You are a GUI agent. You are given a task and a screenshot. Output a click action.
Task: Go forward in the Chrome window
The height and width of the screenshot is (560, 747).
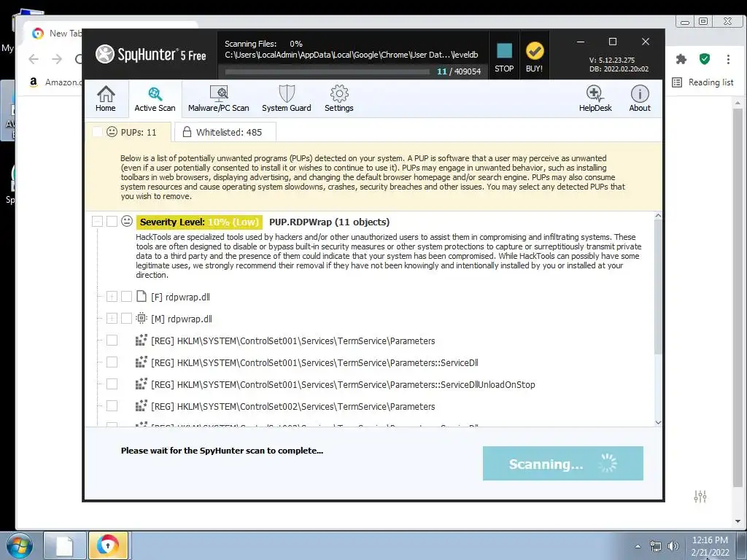pos(57,59)
